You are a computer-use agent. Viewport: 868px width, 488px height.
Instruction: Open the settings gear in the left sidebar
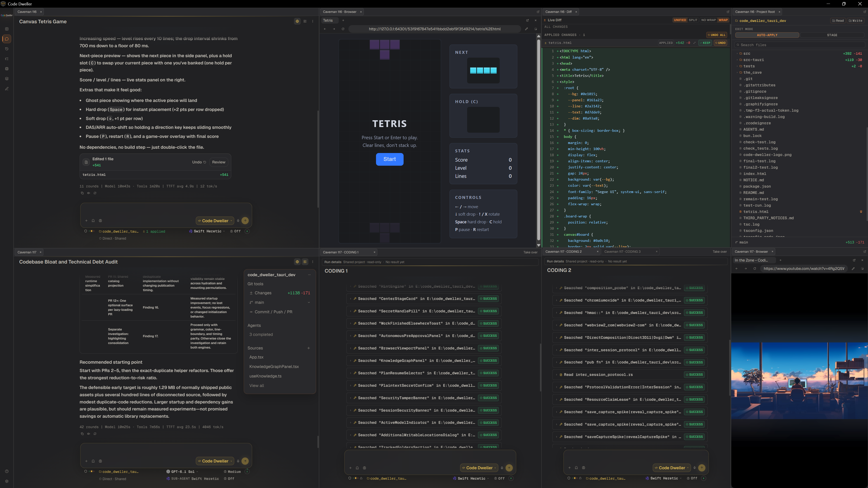point(7,481)
